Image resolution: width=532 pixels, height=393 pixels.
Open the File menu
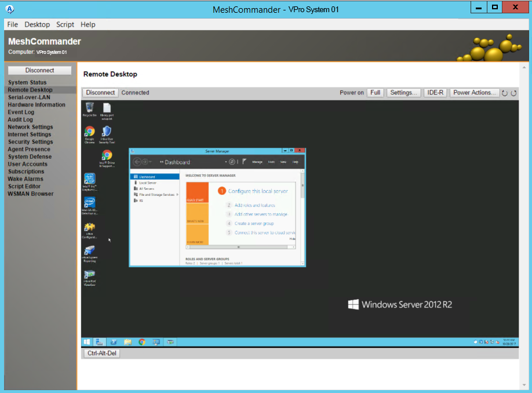pos(13,24)
